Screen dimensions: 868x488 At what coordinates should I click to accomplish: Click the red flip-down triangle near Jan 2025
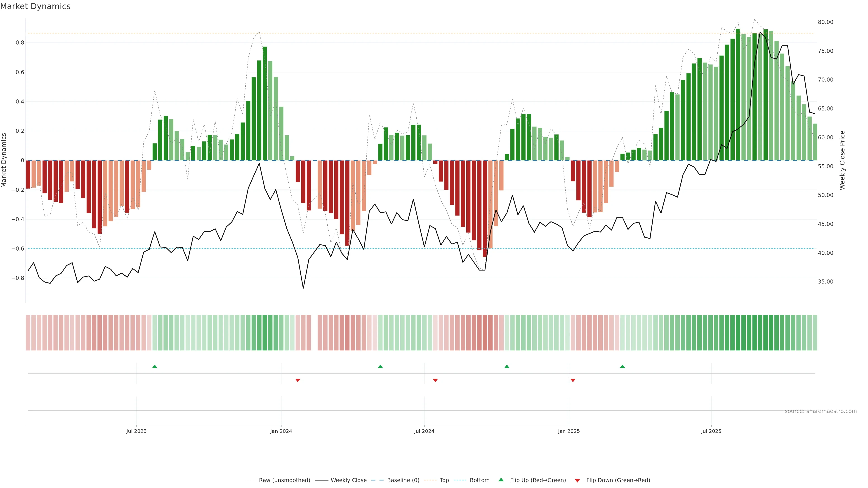click(x=573, y=380)
